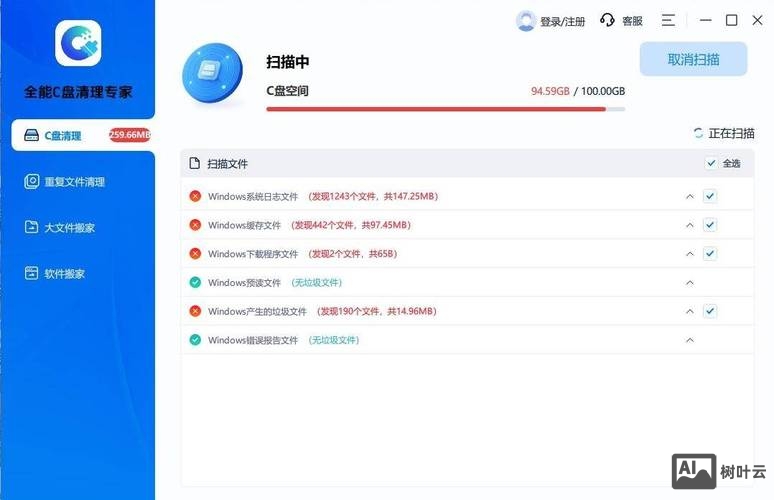Click the blue disk scanning icon

point(212,73)
